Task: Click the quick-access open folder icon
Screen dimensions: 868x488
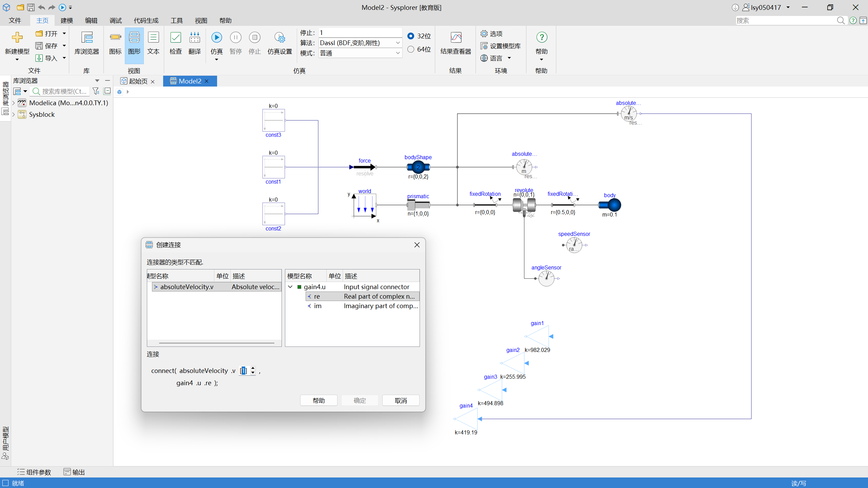Action: point(20,7)
